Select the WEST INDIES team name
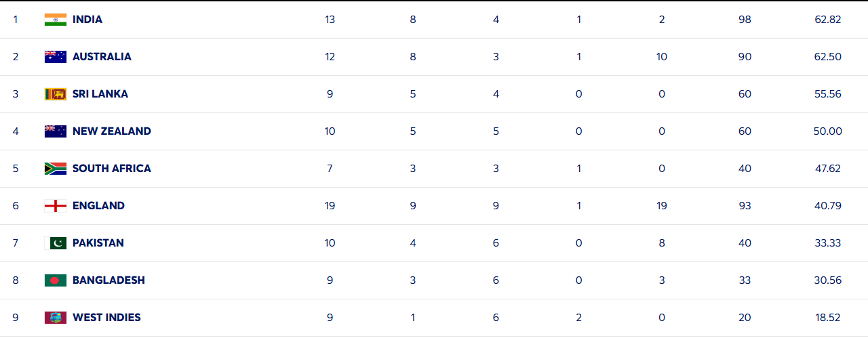 point(106,318)
